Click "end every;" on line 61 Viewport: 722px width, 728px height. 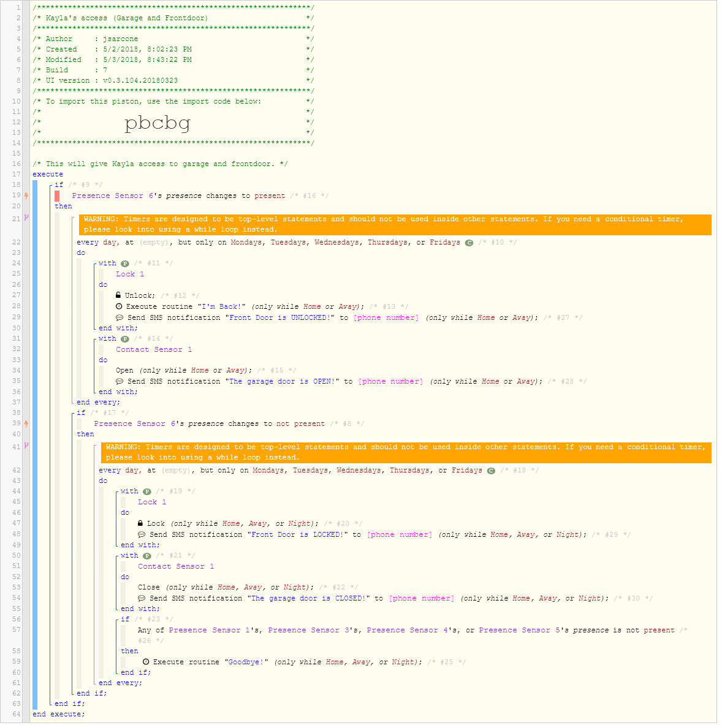pyautogui.click(x=120, y=683)
